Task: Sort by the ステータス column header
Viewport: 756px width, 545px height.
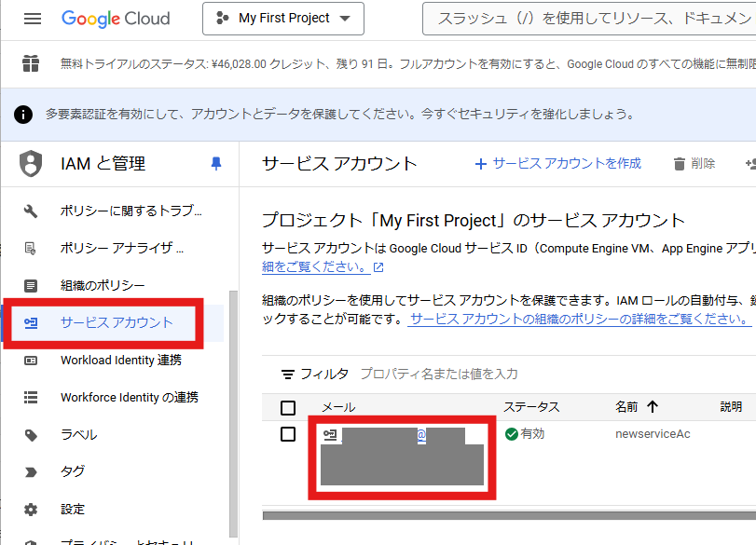Action: pyautogui.click(x=531, y=407)
